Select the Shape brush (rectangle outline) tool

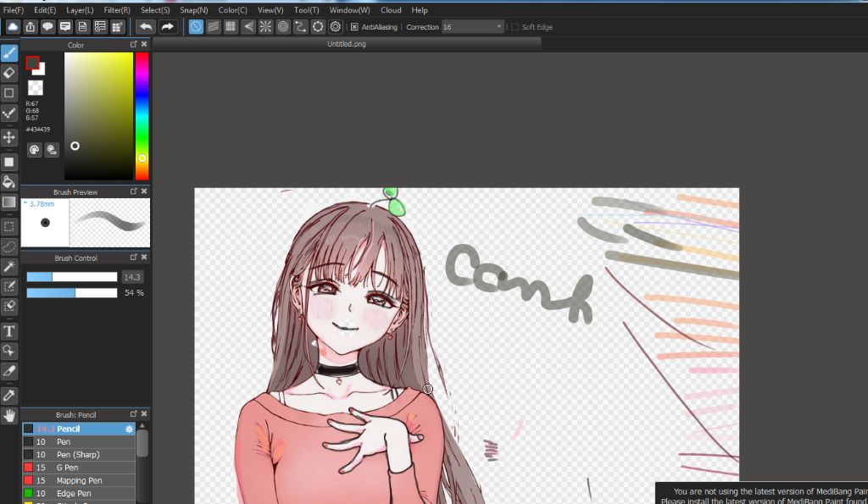point(8,93)
